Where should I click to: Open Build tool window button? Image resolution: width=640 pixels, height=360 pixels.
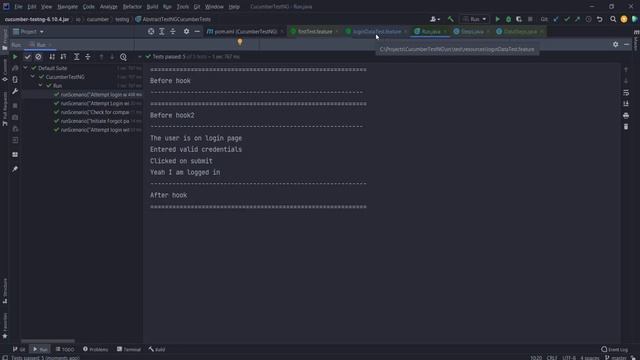point(157,349)
